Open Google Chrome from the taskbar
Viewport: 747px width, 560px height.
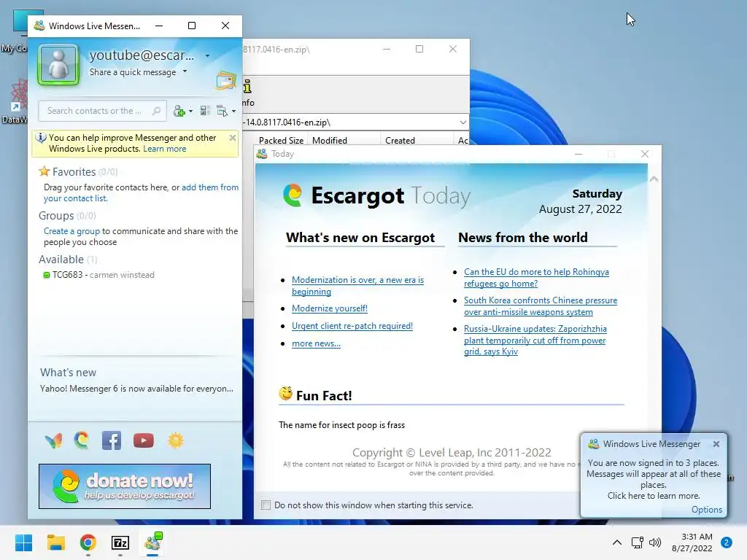(88, 542)
